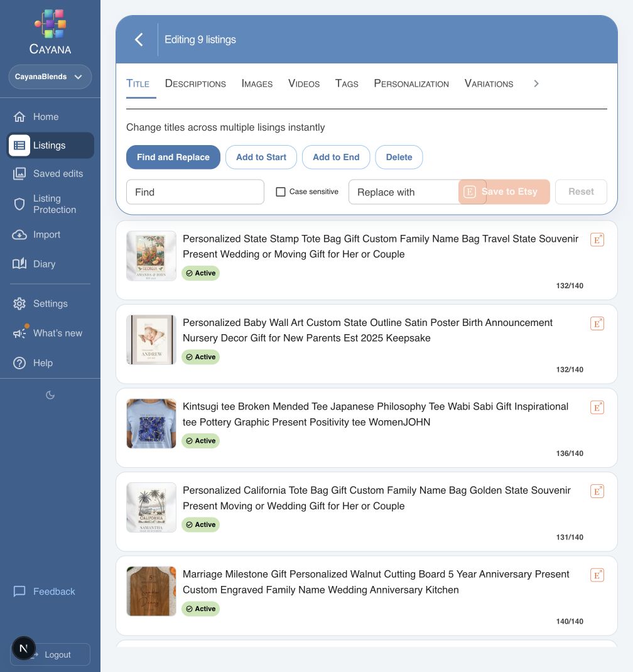
Task: Expand the CayanaBlends shop dropdown
Action: [x=50, y=77]
